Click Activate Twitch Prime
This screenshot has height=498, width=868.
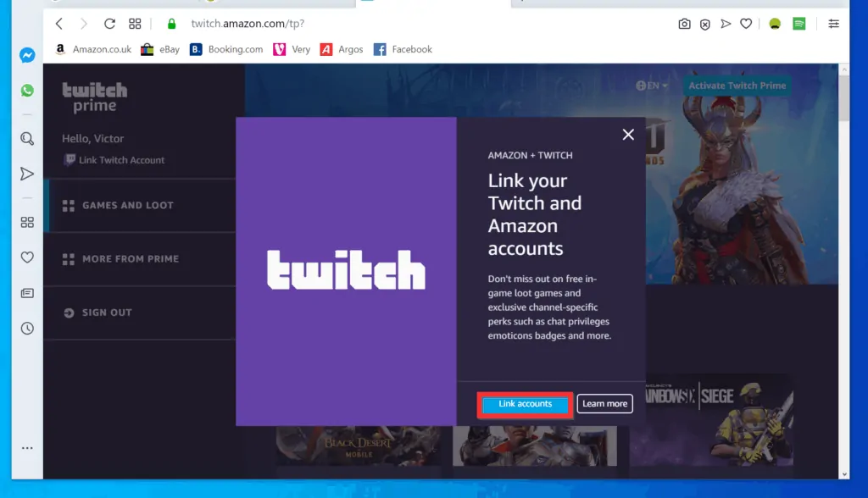(x=737, y=86)
